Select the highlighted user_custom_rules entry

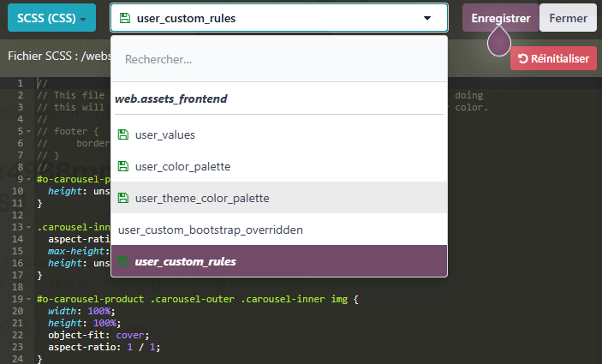[278, 261]
